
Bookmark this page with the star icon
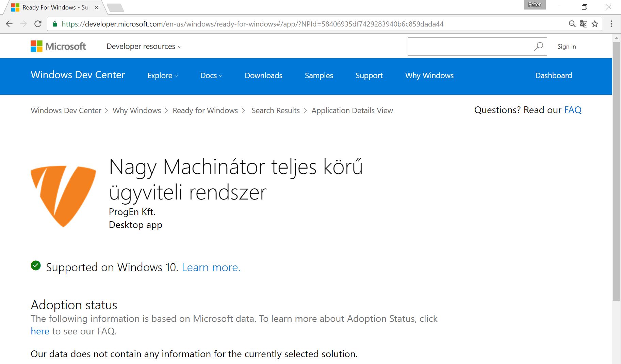pyautogui.click(x=595, y=24)
